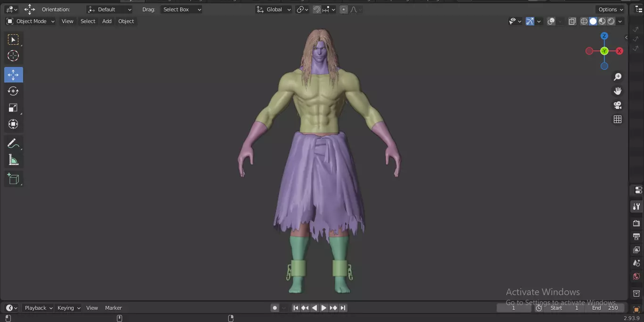Open the Tool properties tab
644x322 pixels.
(x=636, y=206)
